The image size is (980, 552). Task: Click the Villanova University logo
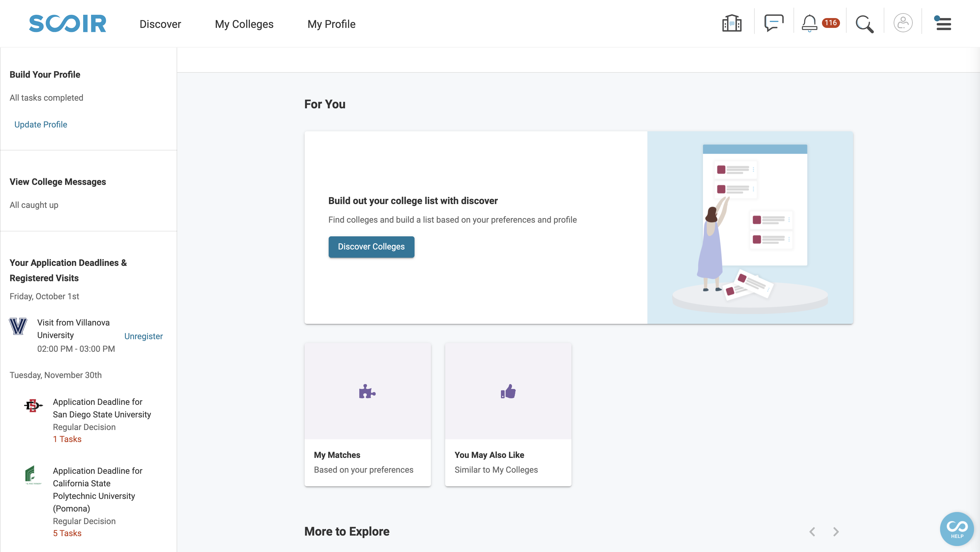click(18, 326)
